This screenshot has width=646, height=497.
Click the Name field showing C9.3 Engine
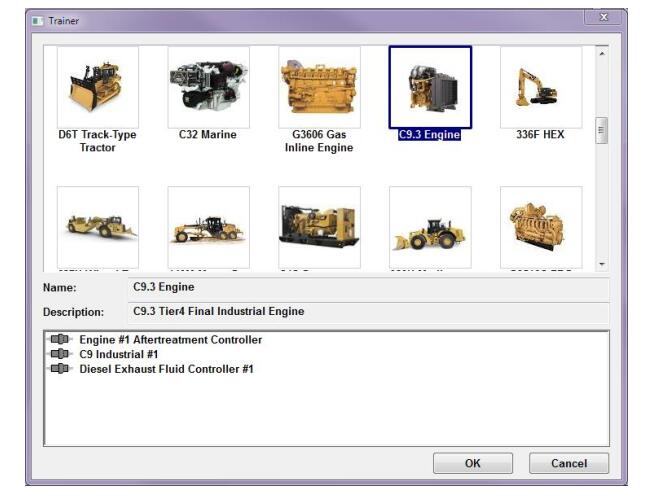point(368,287)
